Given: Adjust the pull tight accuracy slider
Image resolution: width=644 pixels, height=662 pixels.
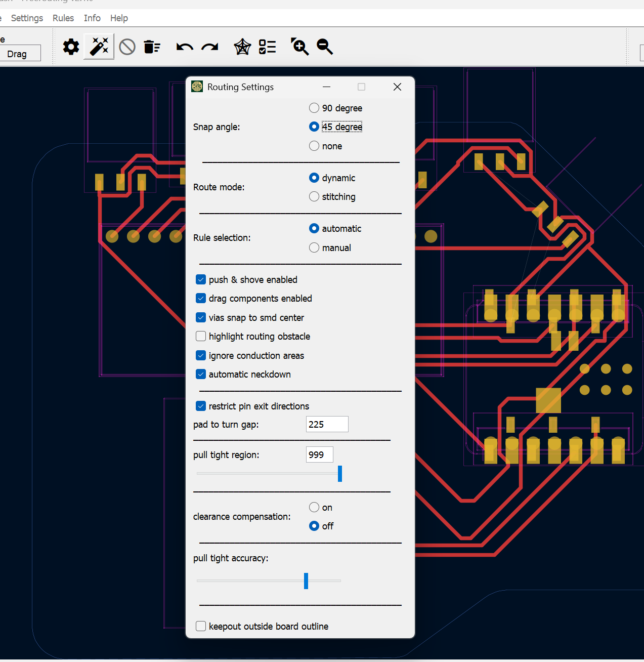Looking at the screenshot, I should [x=306, y=581].
